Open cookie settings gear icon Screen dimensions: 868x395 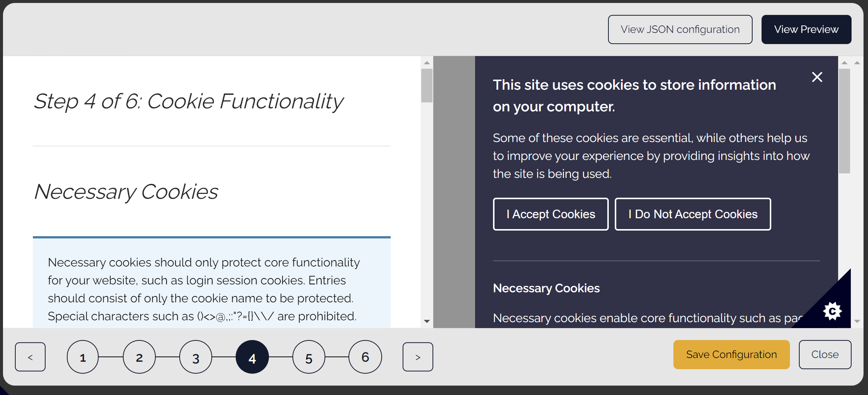point(833,311)
